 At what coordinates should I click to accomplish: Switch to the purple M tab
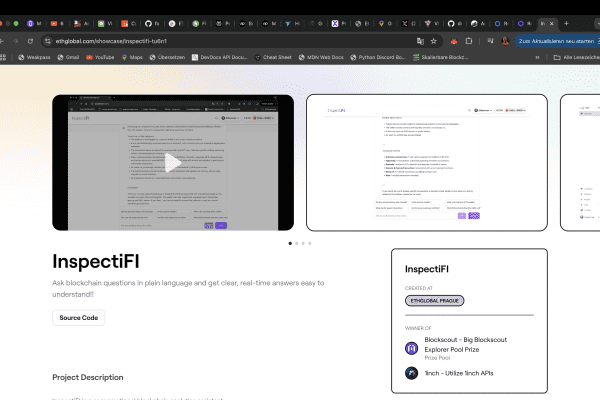pos(34,23)
